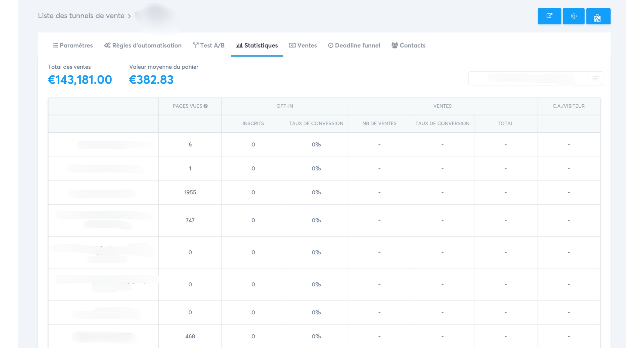Open the Deadline funnel tab
Screen dimensions: 644x348
coord(357,45)
